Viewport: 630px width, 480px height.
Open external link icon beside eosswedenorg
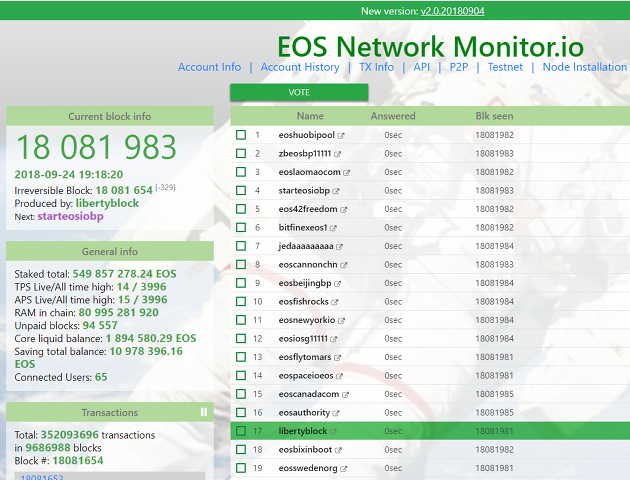344,469
